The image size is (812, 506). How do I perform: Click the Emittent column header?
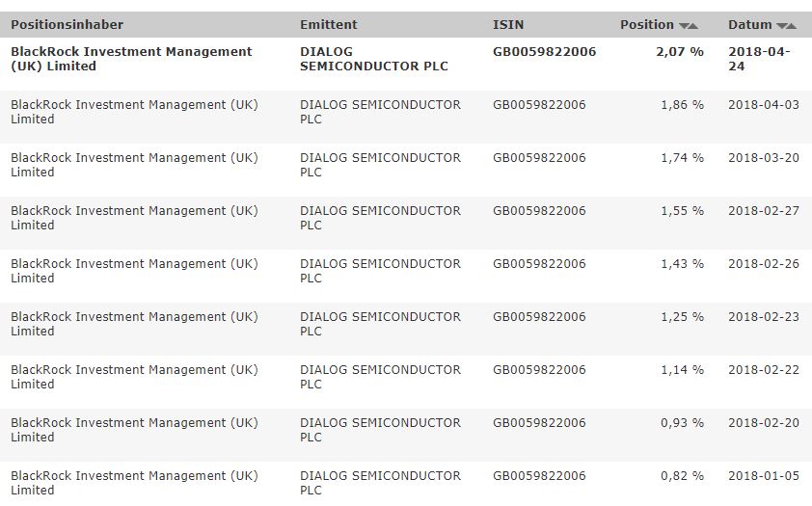click(329, 25)
